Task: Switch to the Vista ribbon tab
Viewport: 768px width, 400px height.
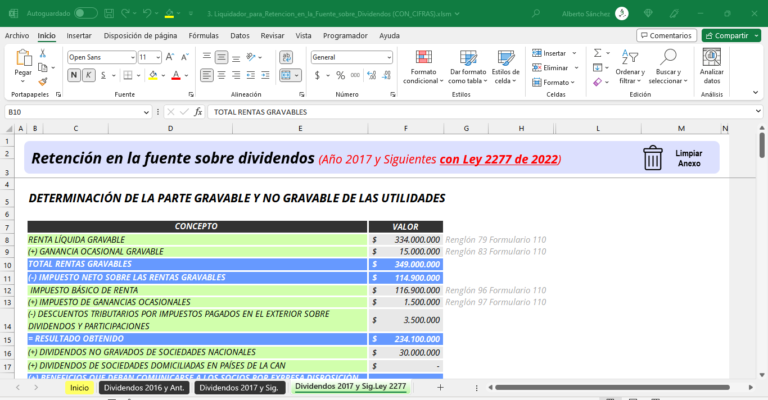Action: [x=303, y=36]
